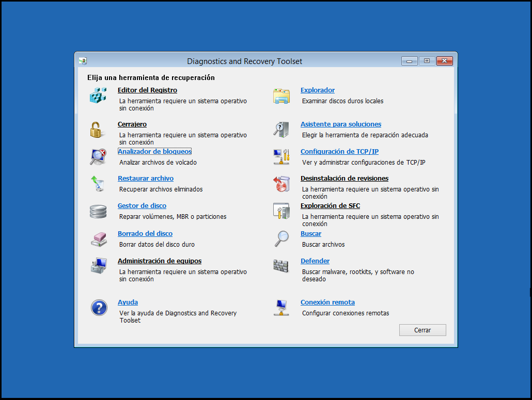The width and height of the screenshot is (532, 400).
Task: Click the Restaurar archivo recycle bin icon
Action: tap(98, 183)
